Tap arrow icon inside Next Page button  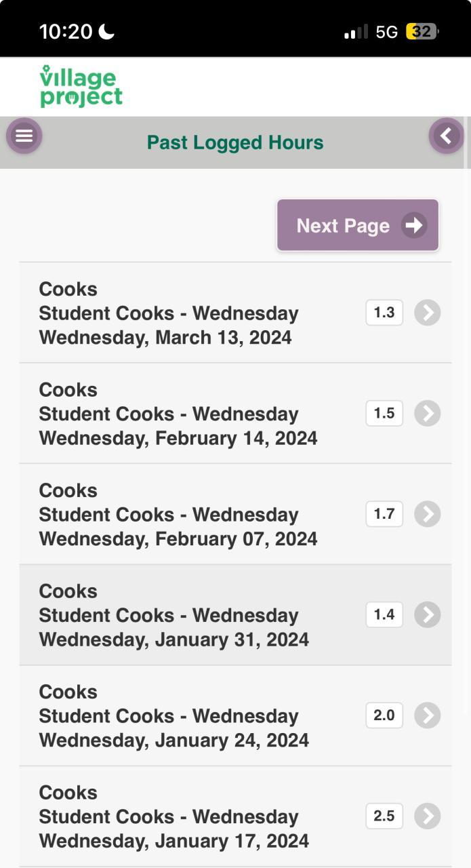[x=413, y=225]
